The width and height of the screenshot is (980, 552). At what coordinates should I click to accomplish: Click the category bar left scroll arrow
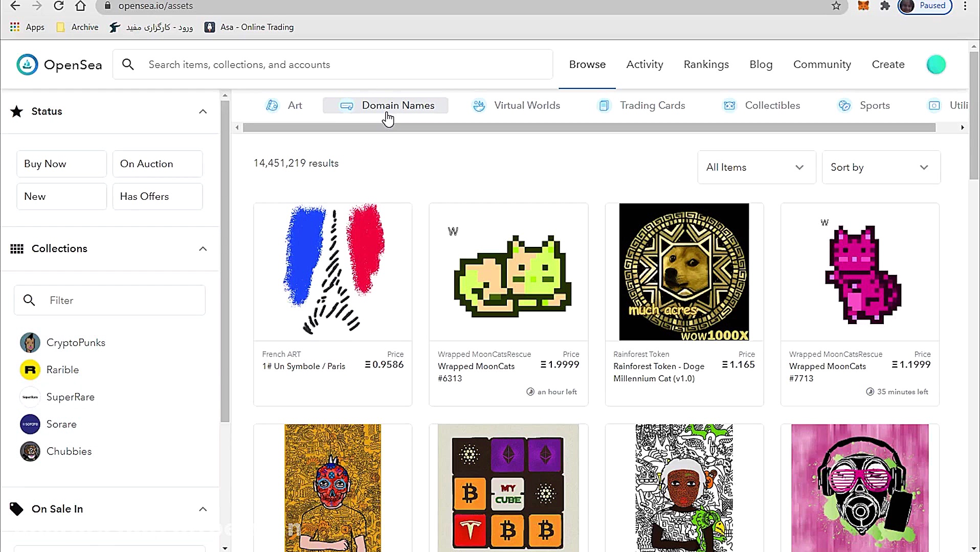coord(237,127)
